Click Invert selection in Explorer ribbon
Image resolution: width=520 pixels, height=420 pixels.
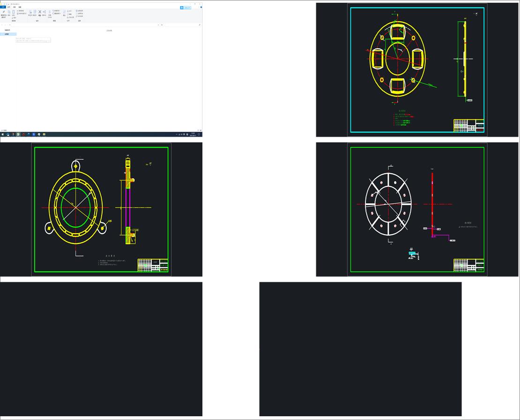point(80,16)
